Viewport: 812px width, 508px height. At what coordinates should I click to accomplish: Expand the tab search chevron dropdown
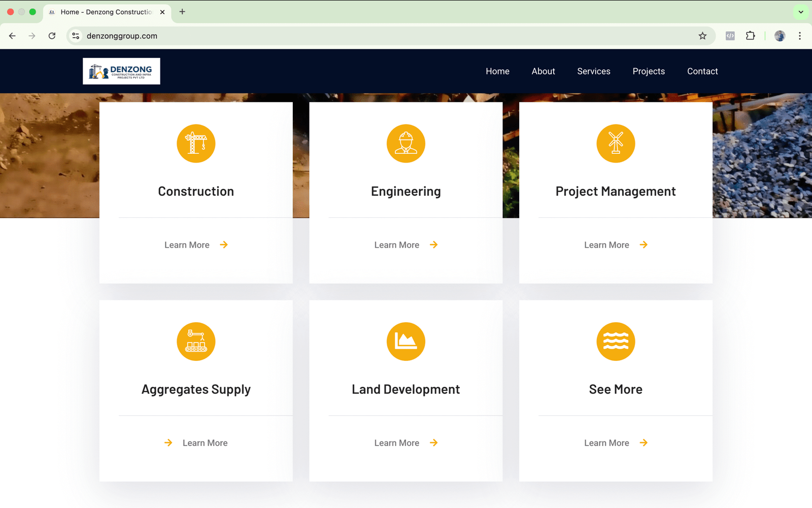click(x=801, y=12)
